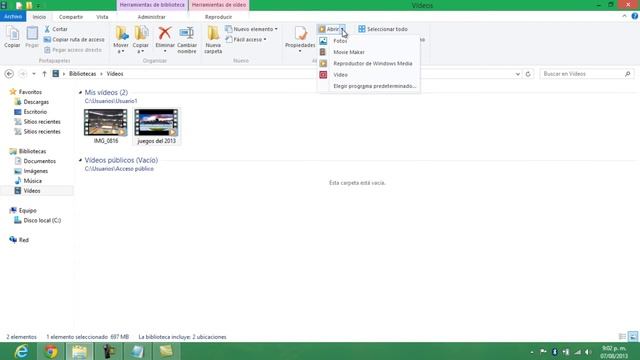
Task: Open the explorer Help icon
Action: coord(635,16)
